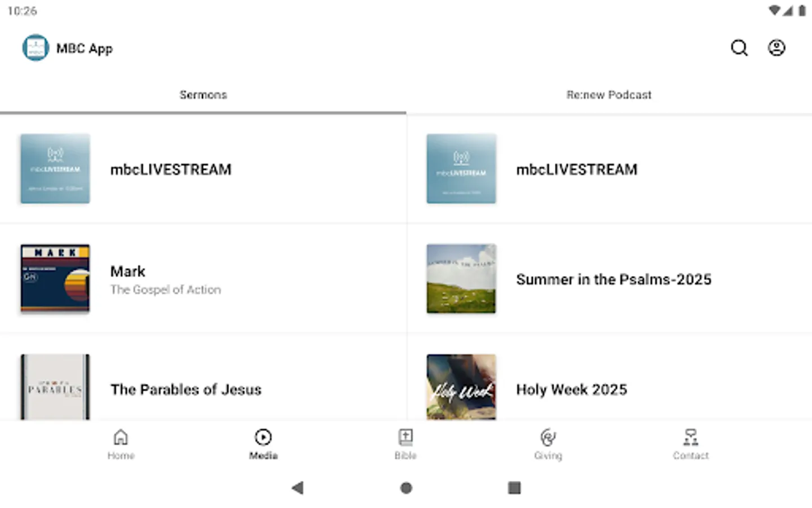
Task: Click the Mark series album thumbnail
Action: [55, 278]
